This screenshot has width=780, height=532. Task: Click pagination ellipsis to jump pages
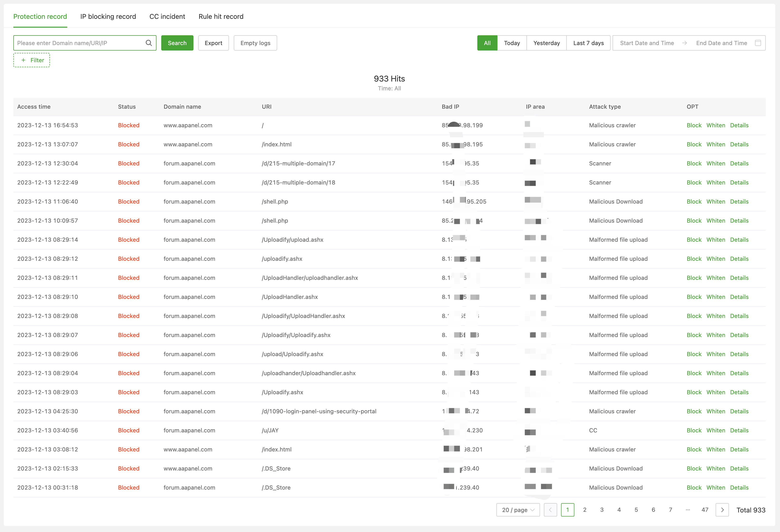688,510
